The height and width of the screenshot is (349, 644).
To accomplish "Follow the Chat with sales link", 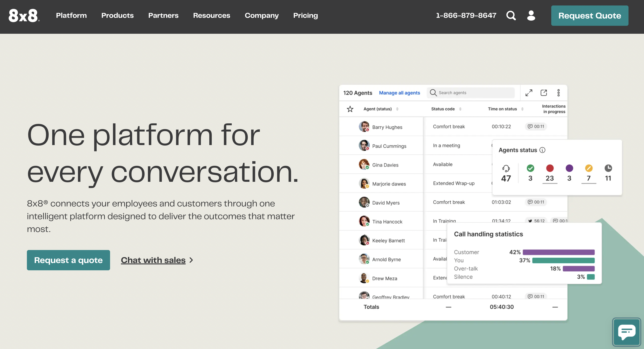I will click(x=153, y=260).
